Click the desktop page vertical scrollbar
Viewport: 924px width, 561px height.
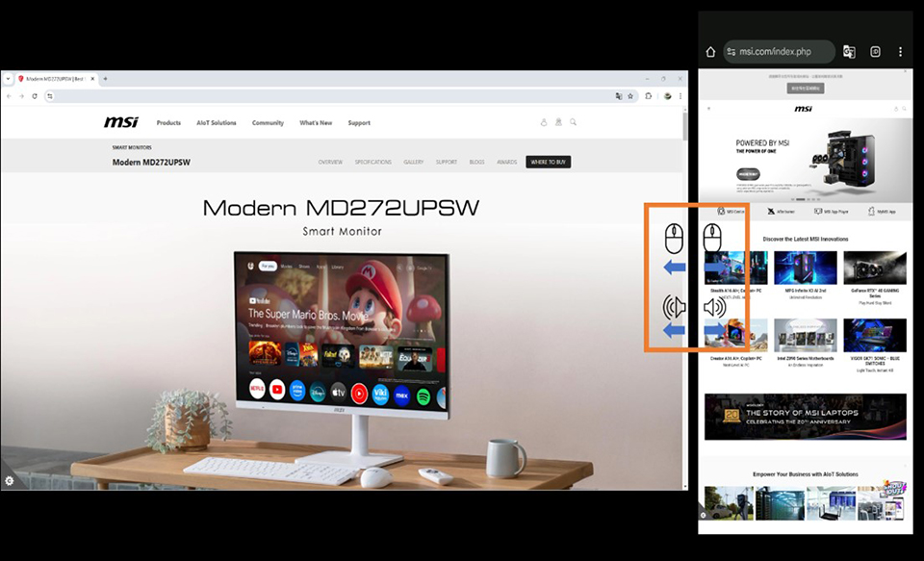tap(685, 125)
